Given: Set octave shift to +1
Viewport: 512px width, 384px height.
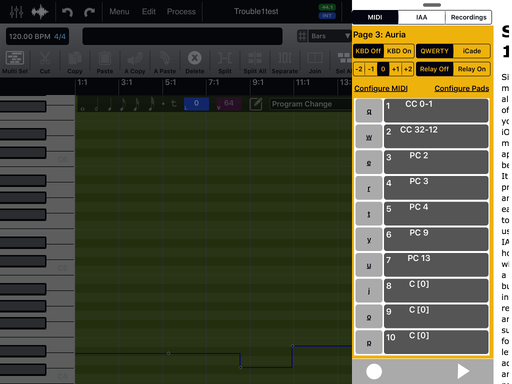Looking at the screenshot, I should (396, 69).
